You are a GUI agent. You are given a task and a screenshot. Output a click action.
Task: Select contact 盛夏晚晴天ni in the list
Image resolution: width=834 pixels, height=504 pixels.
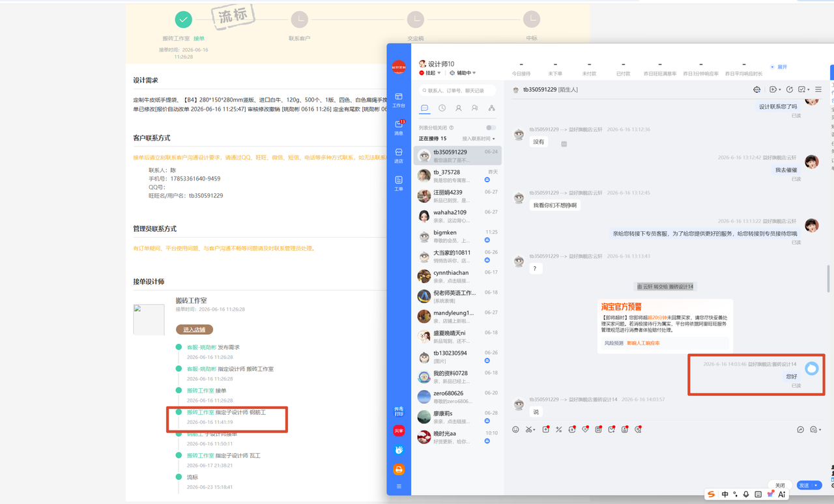(457, 337)
